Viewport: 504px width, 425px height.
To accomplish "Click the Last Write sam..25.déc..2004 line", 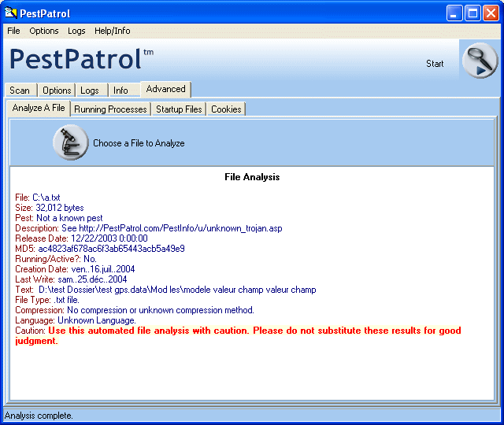I will pyautogui.click(x=71, y=279).
